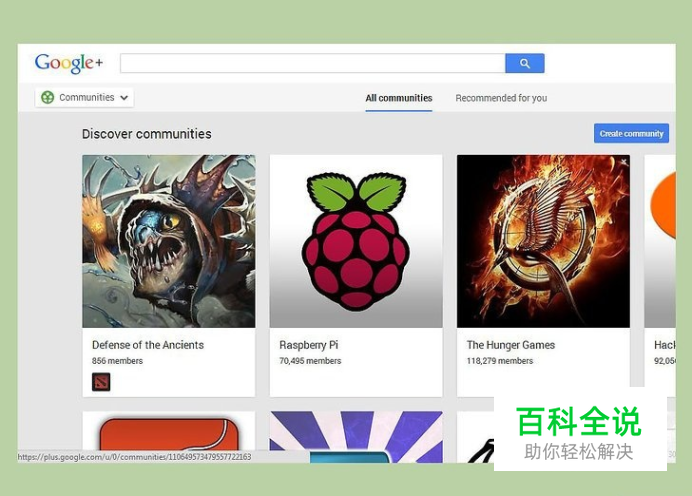Click the green Communities circle icon
The image size is (692, 496).
(48, 97)
